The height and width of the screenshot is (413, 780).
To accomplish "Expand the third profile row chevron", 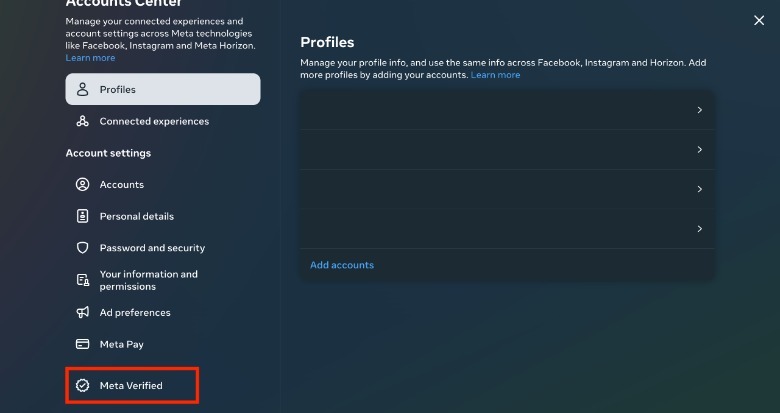I will [700, 189].
